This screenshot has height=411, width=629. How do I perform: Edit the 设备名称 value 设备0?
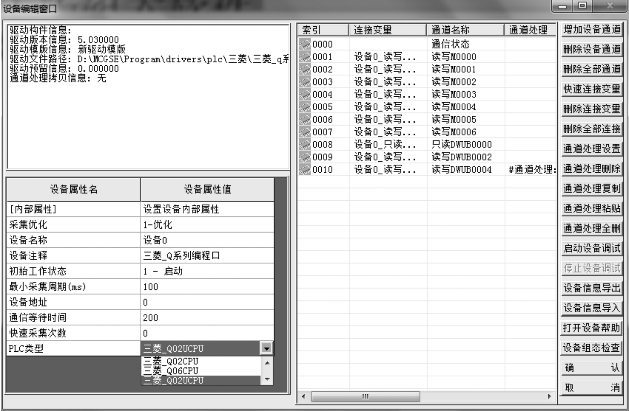(207, 240)
